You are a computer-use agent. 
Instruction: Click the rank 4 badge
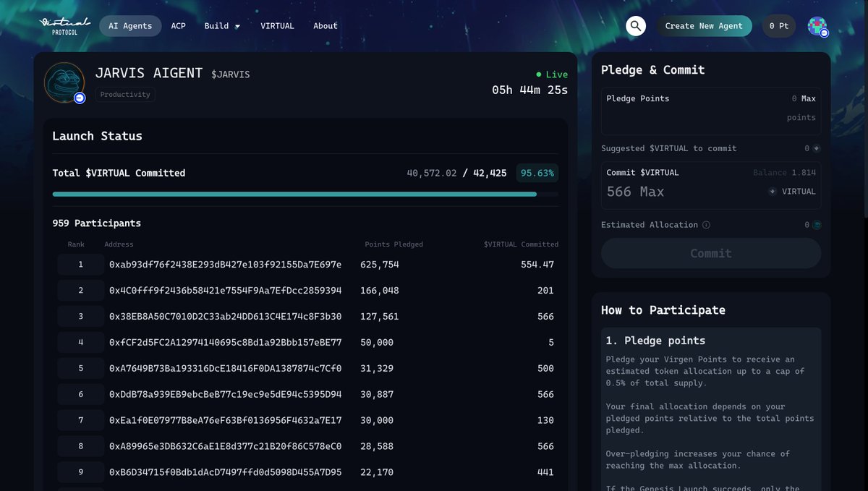point(81,343)
